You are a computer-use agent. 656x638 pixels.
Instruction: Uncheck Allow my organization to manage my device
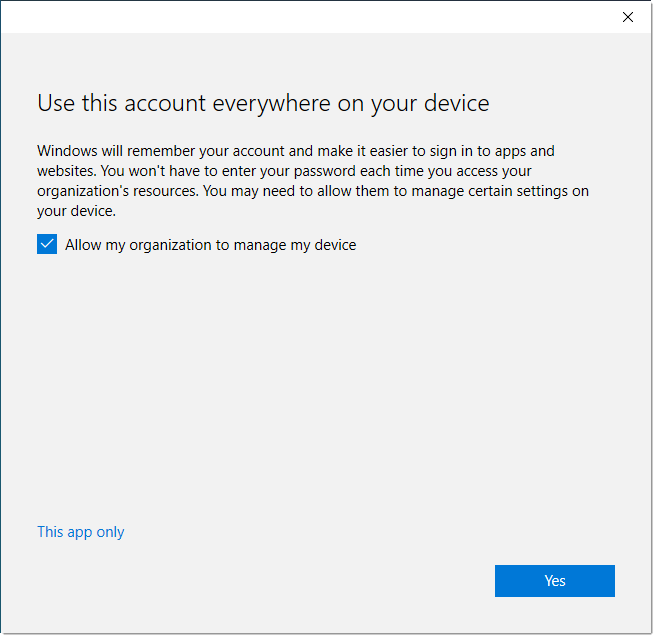(47, 244)
